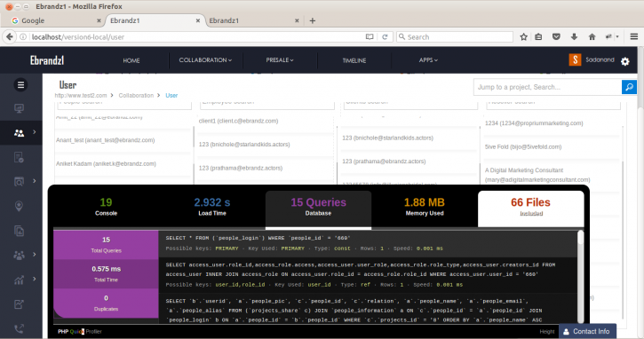Click the Contact Info button
Viewport: 644px width, 339px height.
[587, 331]
